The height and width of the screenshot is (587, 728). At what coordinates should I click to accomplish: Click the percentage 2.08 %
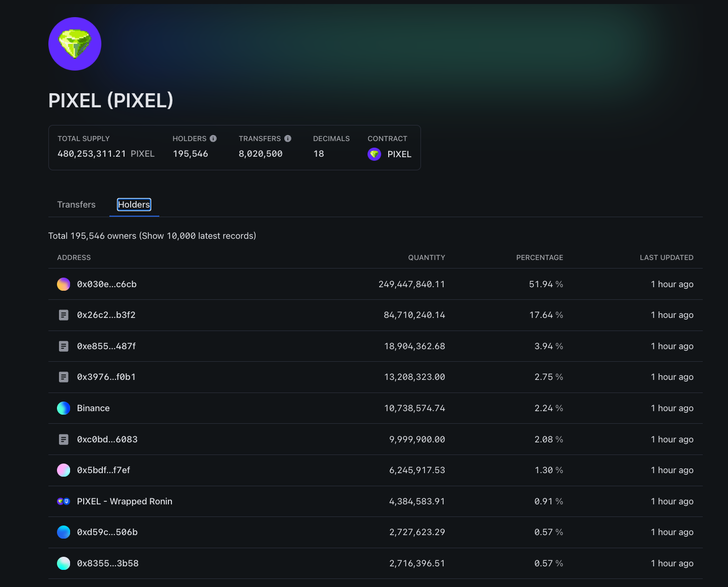(x=549, y=439)
